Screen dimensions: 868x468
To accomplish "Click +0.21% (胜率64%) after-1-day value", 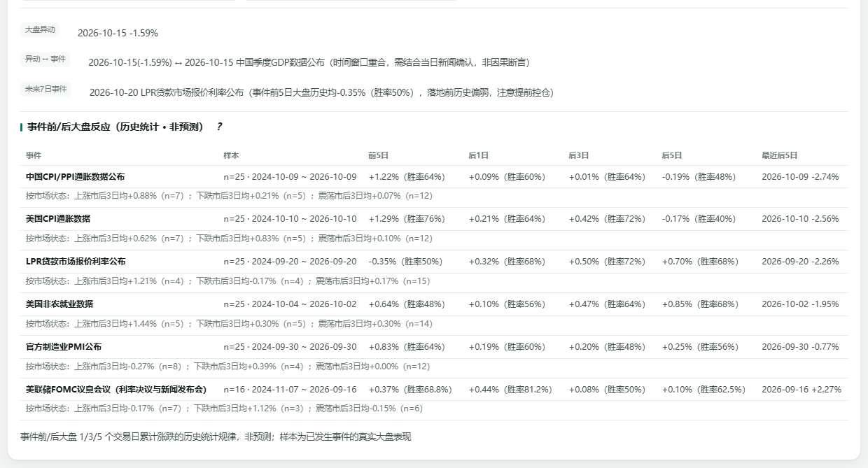I will (507, 219).
